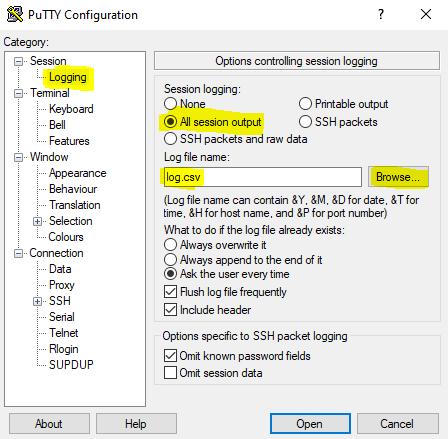Click the PuTTY icon in title bar
Viewport: 448px width, 439px height.
(15, 14)
